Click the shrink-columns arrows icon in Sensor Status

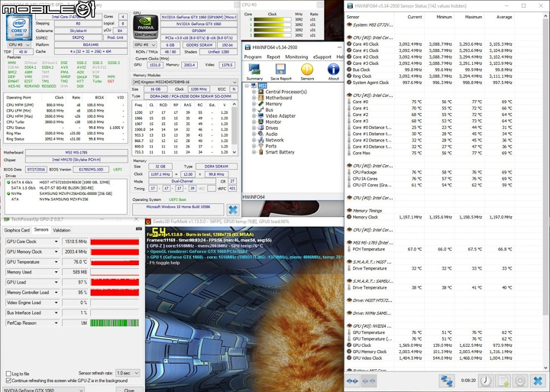pos(368,381)
